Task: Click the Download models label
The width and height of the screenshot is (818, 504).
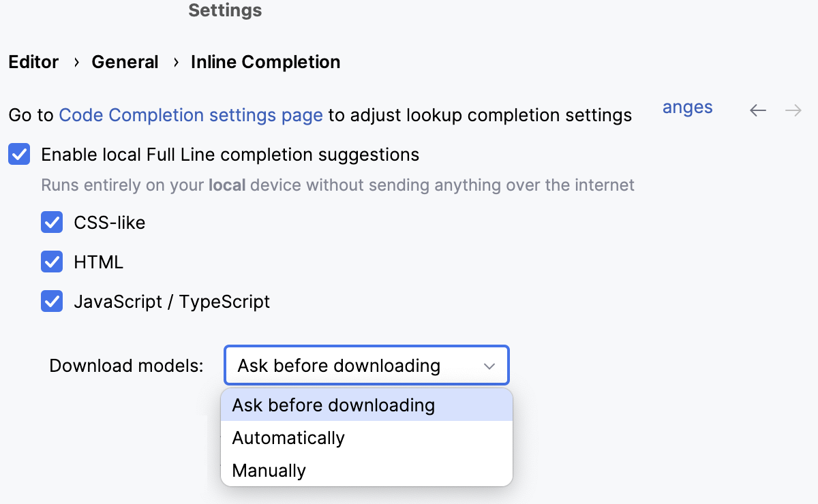Action: 125,366
